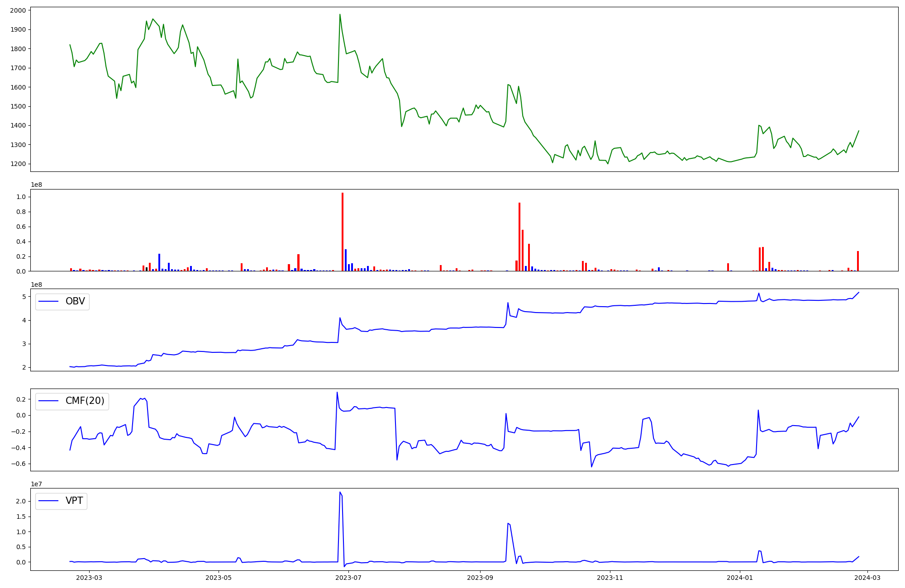Click the CMF(20) legend entry

(85, 401)
